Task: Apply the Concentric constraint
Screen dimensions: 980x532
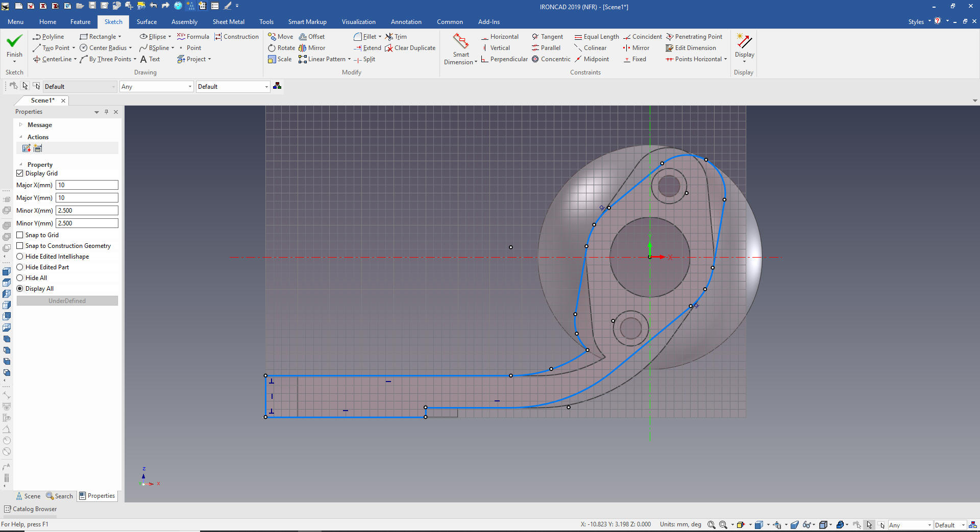Action: (551, 59)
